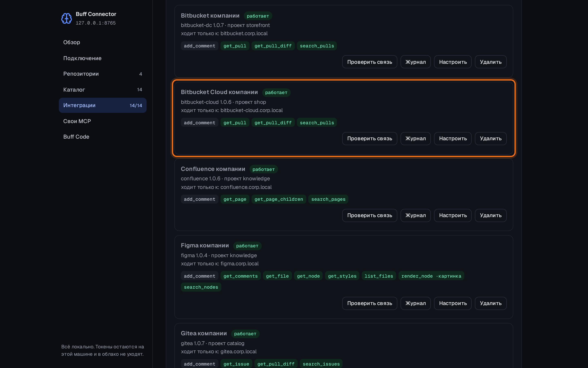This screenshot has height=368, width=588.
Task: Open Репозитории sidebar item
Action: tap(102, 74)
